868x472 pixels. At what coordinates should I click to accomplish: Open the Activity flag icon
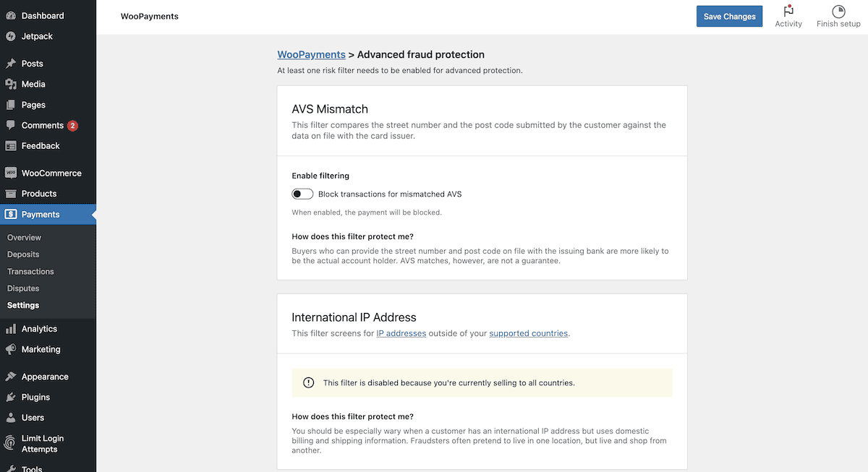788,11
